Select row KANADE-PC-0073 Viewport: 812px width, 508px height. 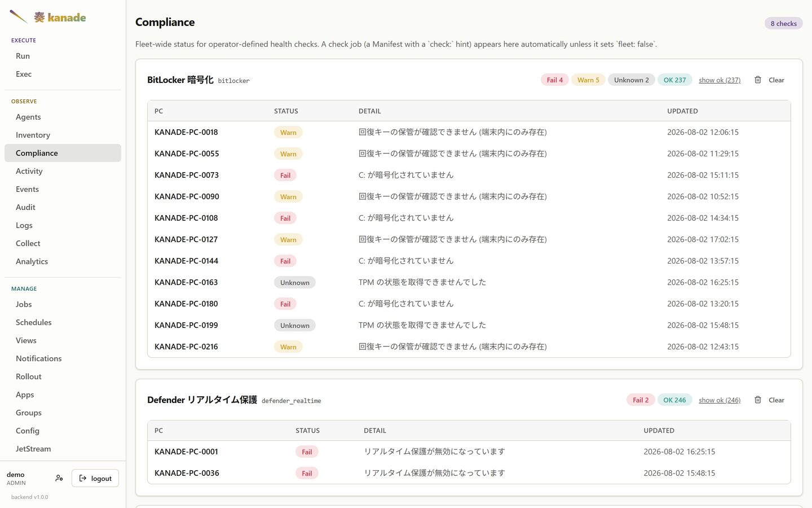(469, 175)
